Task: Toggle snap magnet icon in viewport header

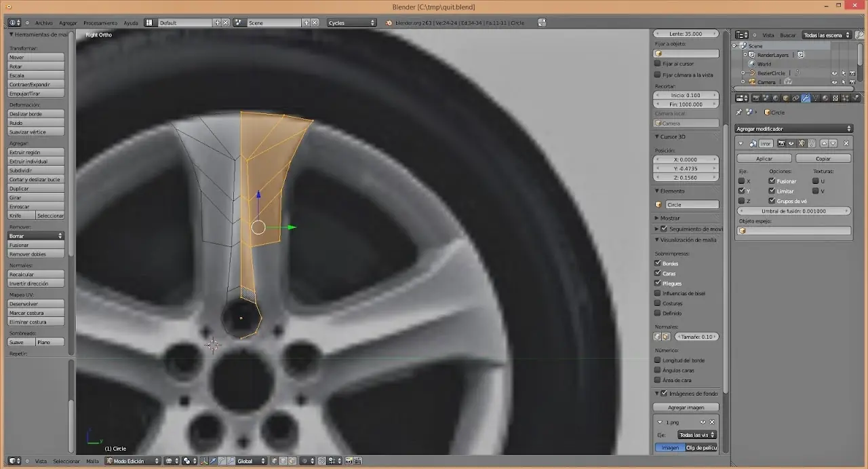Action: [x=322, y=461]
